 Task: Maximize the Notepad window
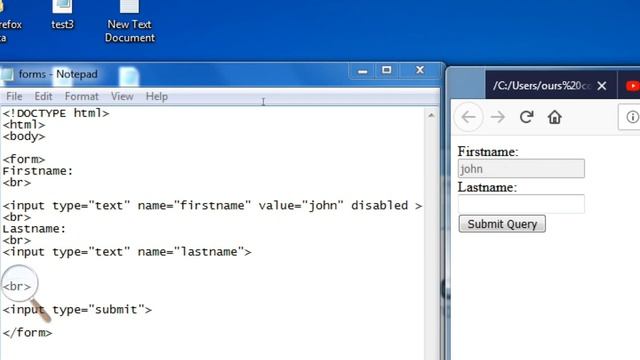tap(387, 70)
